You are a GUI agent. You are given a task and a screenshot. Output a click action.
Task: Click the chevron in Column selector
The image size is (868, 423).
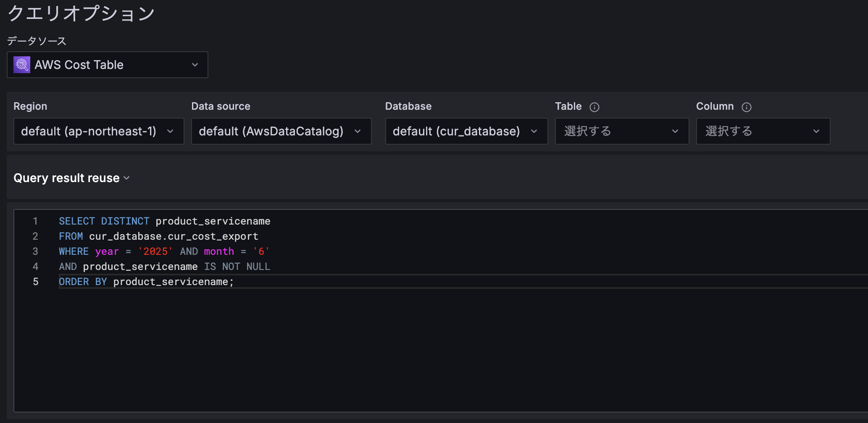point(816,131)
